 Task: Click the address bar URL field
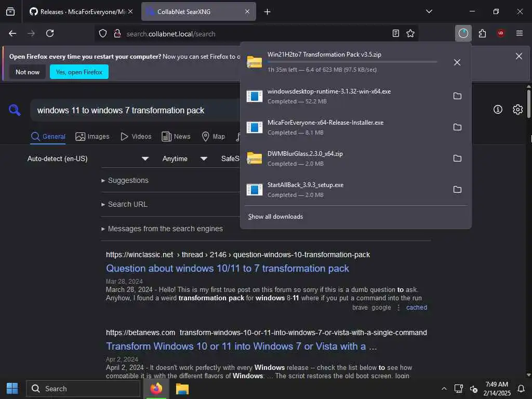[256, 34]
